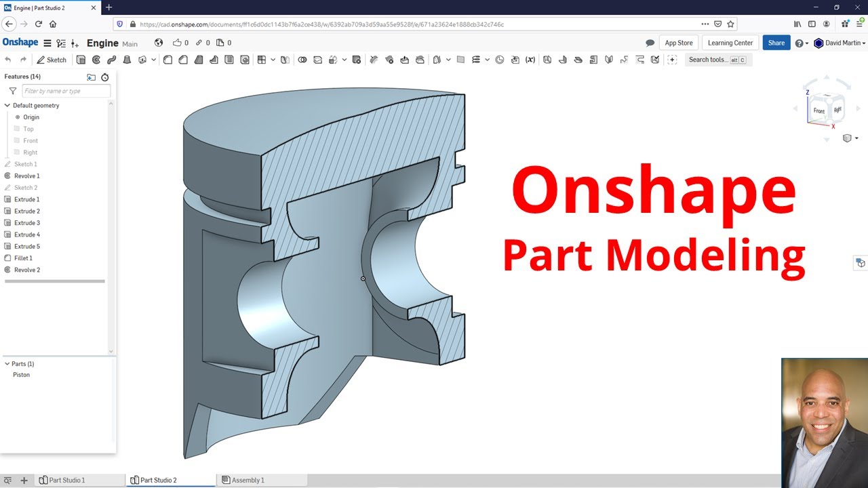
Task: Select the Delete part tool
Action: [x=356, y=60]
